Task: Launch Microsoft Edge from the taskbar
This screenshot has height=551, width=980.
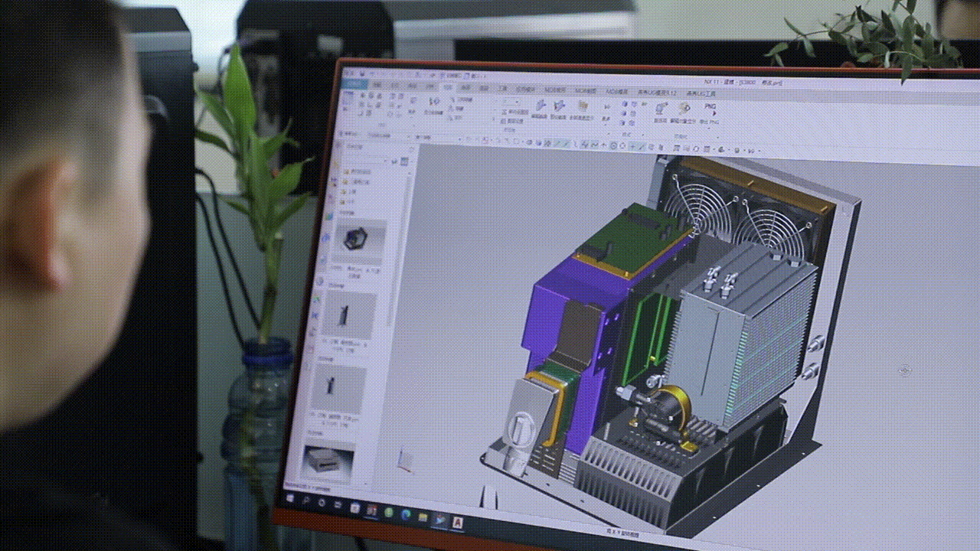Action: 406,514
